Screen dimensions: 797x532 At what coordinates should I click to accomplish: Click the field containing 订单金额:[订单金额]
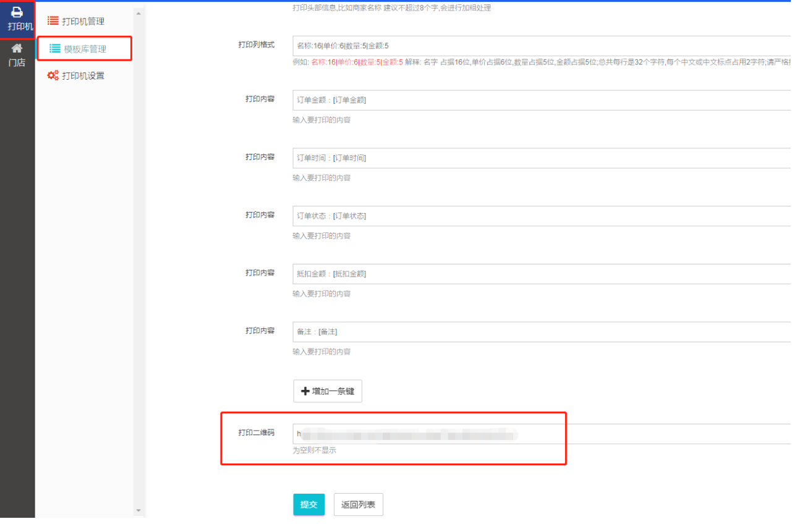click(542, 100)
